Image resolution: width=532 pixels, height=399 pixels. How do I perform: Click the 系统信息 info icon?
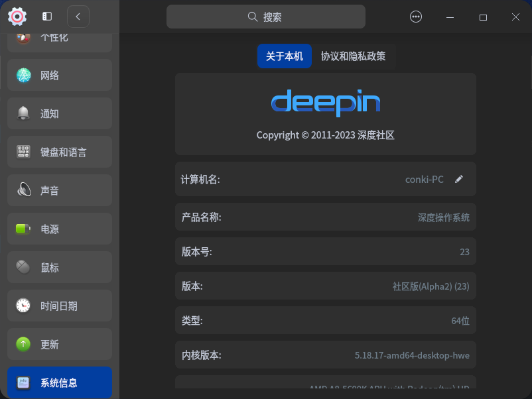point(23,383)
